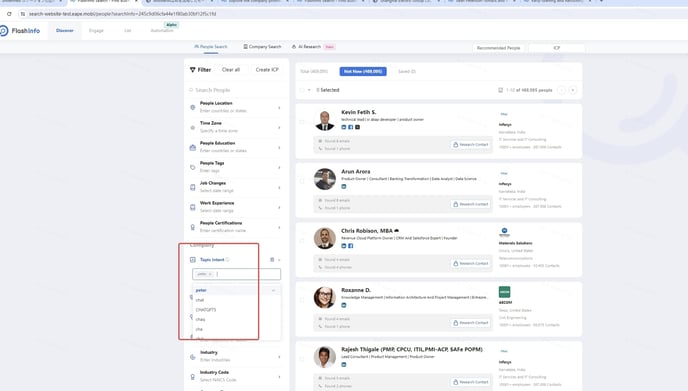Expand the Job Changes filter
Image resolution: width=688 pixels, height=391 pixels.
click(279, 187)
